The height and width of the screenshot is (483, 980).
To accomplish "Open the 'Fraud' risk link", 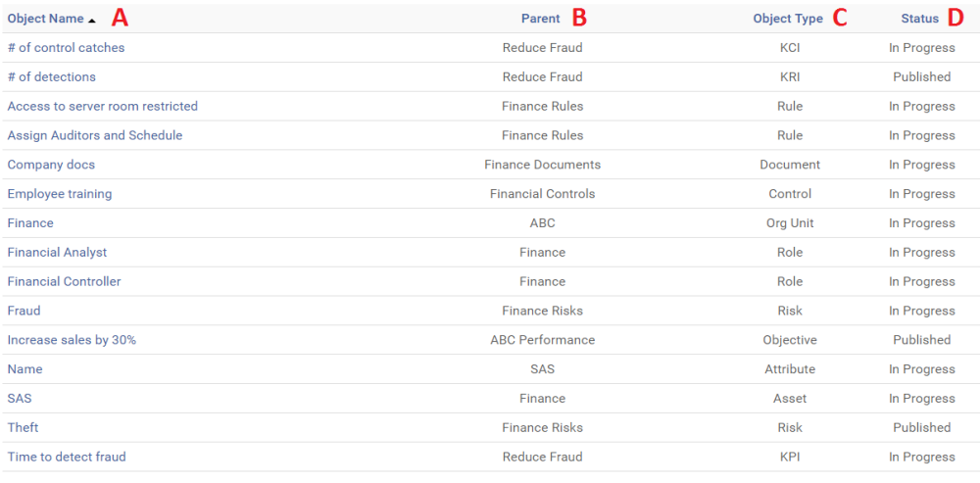I will click(x=24, y=311).
